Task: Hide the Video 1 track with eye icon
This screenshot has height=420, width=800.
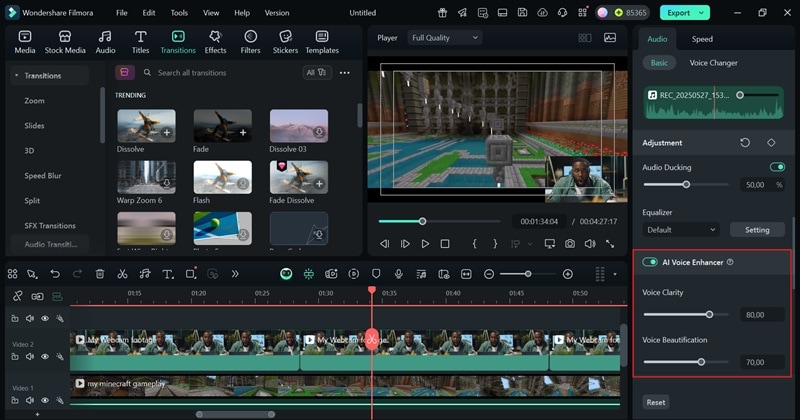Action: pyautogui.click(x=45, y=401)
